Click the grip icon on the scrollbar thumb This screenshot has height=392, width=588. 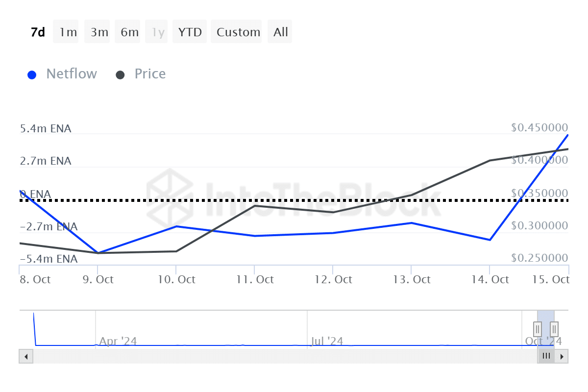click(546, 356)
